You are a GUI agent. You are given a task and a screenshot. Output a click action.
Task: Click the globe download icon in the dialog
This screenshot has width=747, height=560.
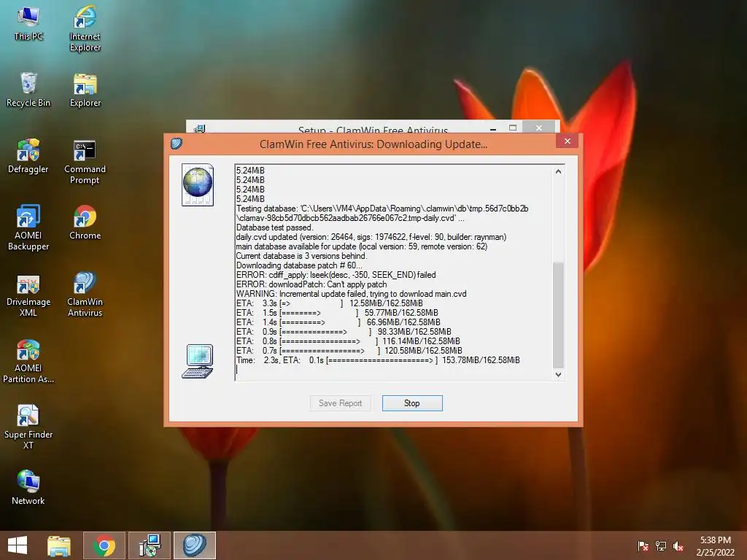(x=197, y=184)
